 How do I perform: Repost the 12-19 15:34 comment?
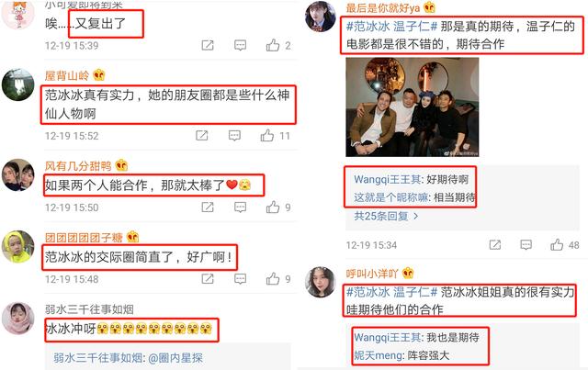pos(494,245)
